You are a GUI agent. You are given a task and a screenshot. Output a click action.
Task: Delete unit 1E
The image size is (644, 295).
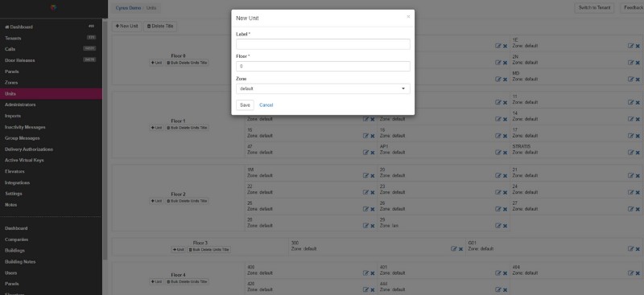(638, 46)
